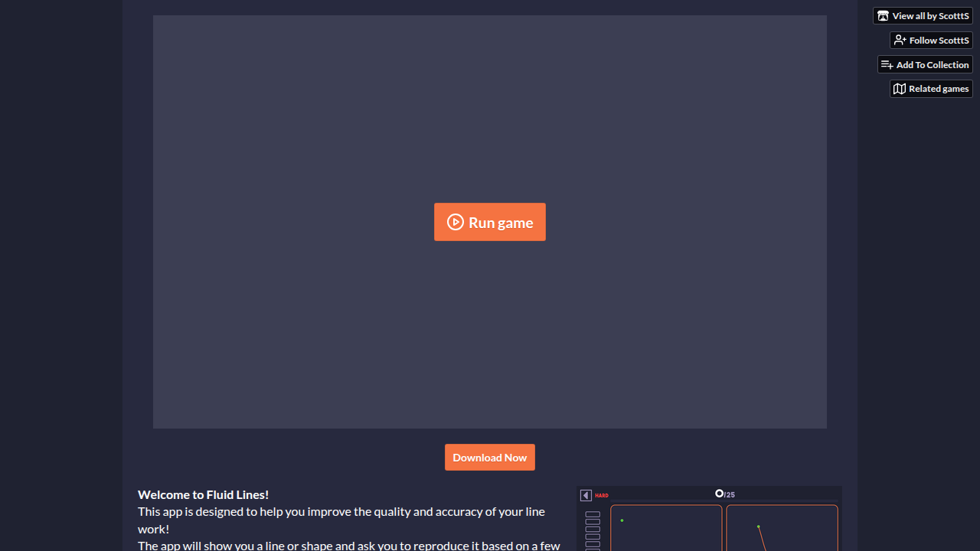Click Download Now button
The width and height of the screenshot is (980, 551).
click(x=490, y=458)
